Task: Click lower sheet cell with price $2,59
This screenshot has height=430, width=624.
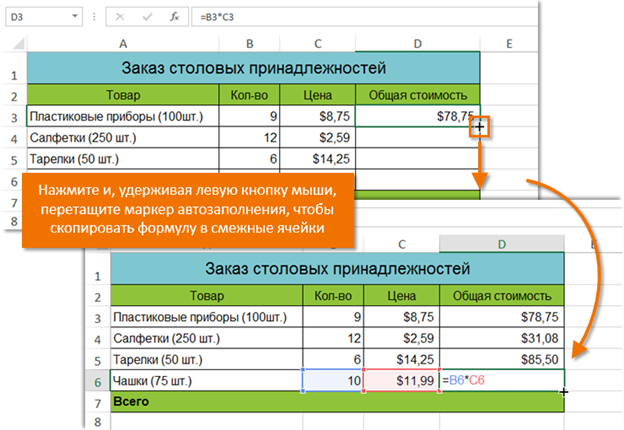Action: point(402,338)
